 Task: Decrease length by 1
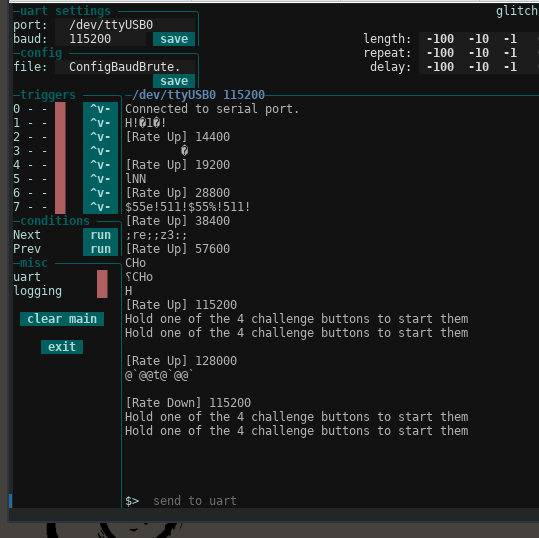pyautogui.click(x=510, y=39)
